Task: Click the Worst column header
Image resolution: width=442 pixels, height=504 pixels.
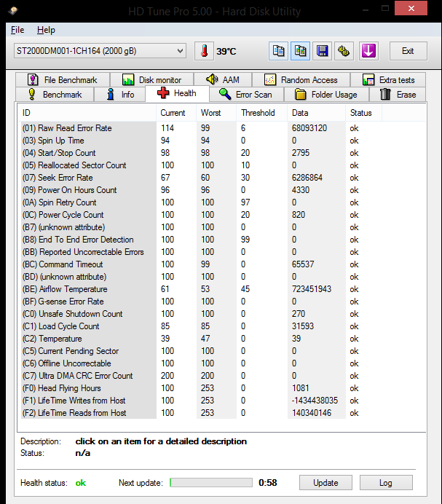Action: coord(216,113)
